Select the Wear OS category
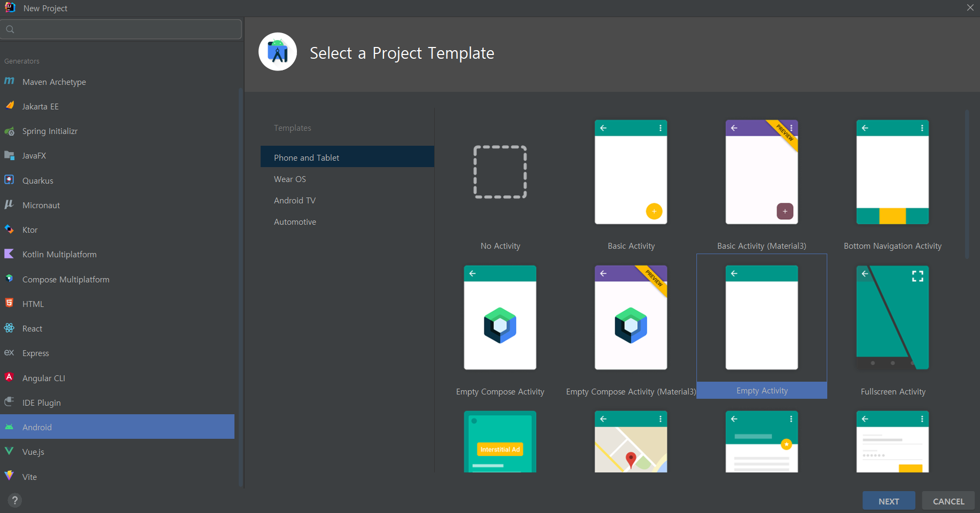The height and width of the screenshot is (513, 980). 347,179
